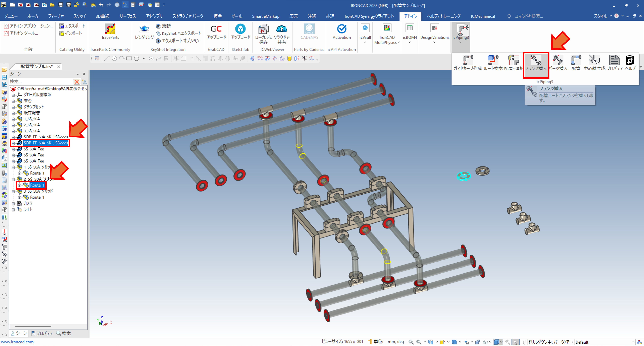
Task: Click the KeyShot レンダリング teapot icon
Action: point(144,29)
